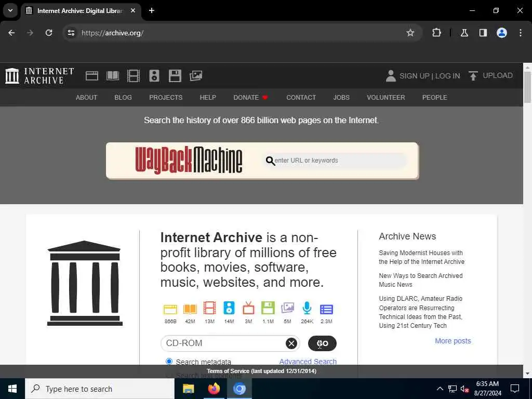Show hidden system tray icons chevron

(440, 389)
